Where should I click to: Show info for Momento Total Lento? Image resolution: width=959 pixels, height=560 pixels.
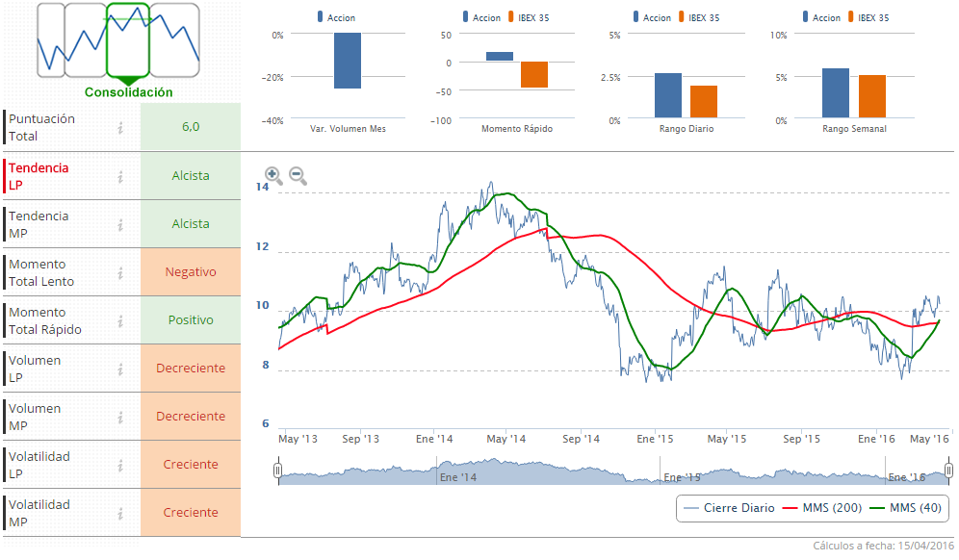[x=120, y=272]
